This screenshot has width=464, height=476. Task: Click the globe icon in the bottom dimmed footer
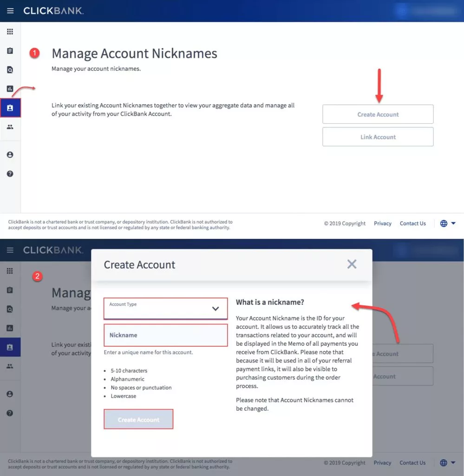coord(444,463)
